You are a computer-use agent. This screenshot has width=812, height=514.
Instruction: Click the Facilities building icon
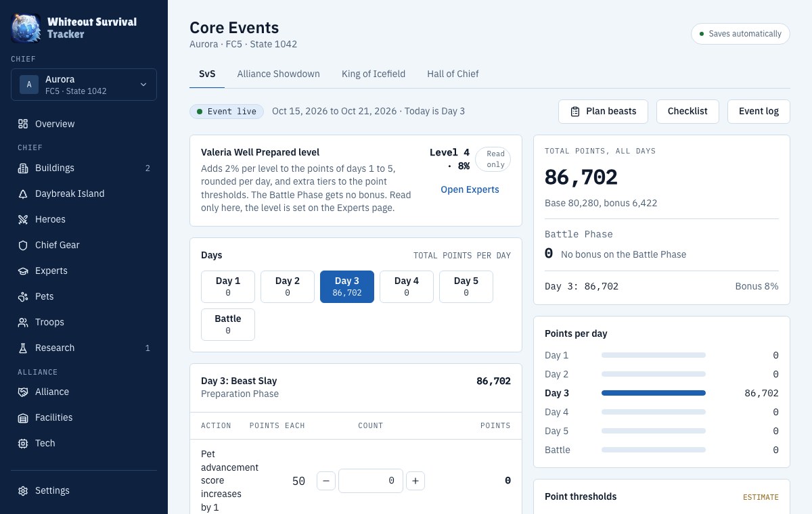(x=23, y=417)
